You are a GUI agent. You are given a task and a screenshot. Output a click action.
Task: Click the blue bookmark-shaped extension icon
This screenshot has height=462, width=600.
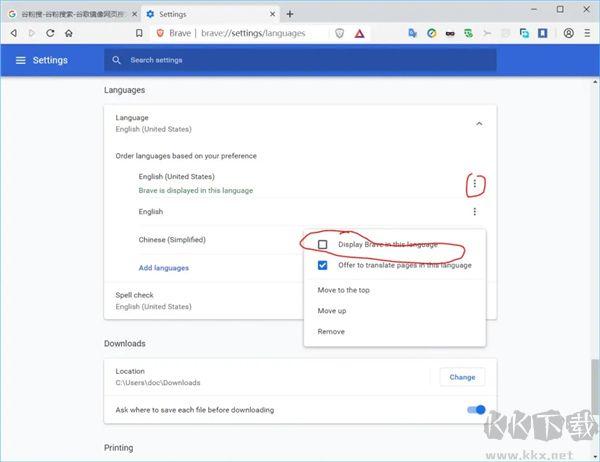point(543,33)
